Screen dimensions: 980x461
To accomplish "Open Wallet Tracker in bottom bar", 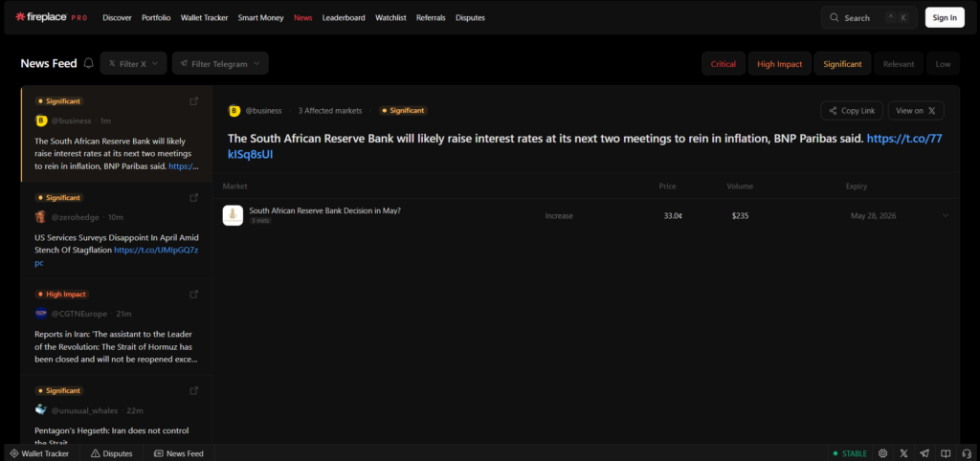I will (x=39, y=453).
